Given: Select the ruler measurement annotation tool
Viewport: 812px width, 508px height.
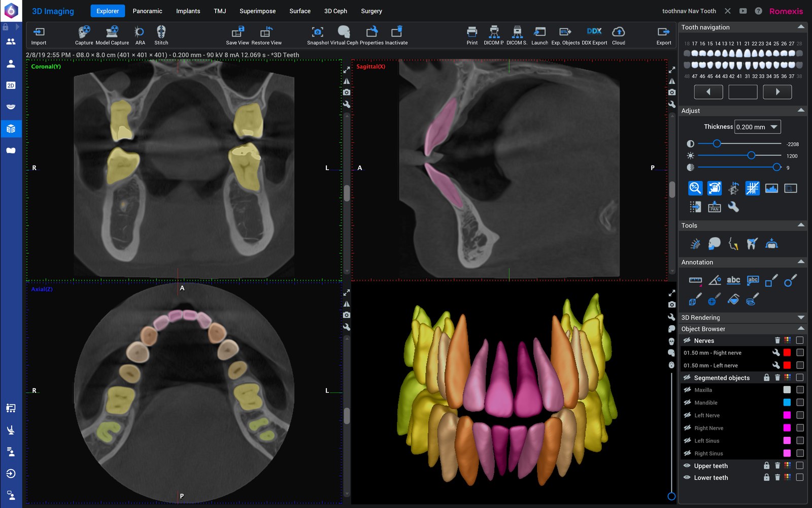Looking at the screenshot, I should pyautogui.click(x=695, y=280).
